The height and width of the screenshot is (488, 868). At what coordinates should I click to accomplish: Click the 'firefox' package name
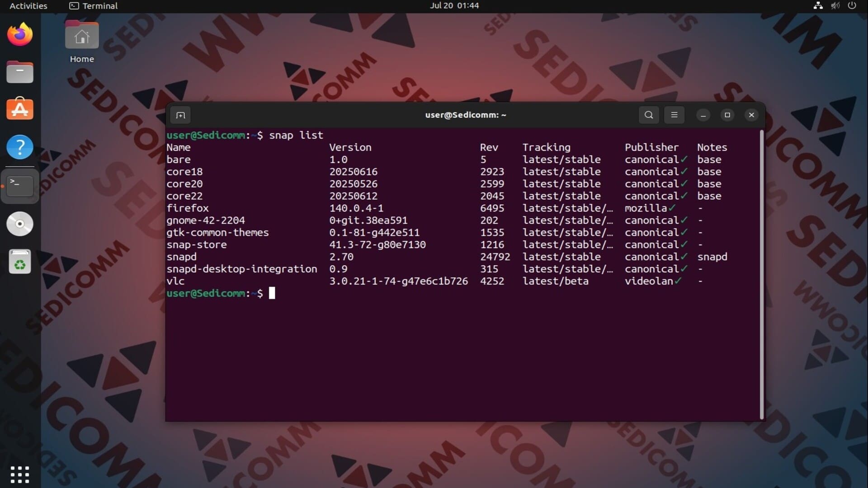tap(188, 208)
